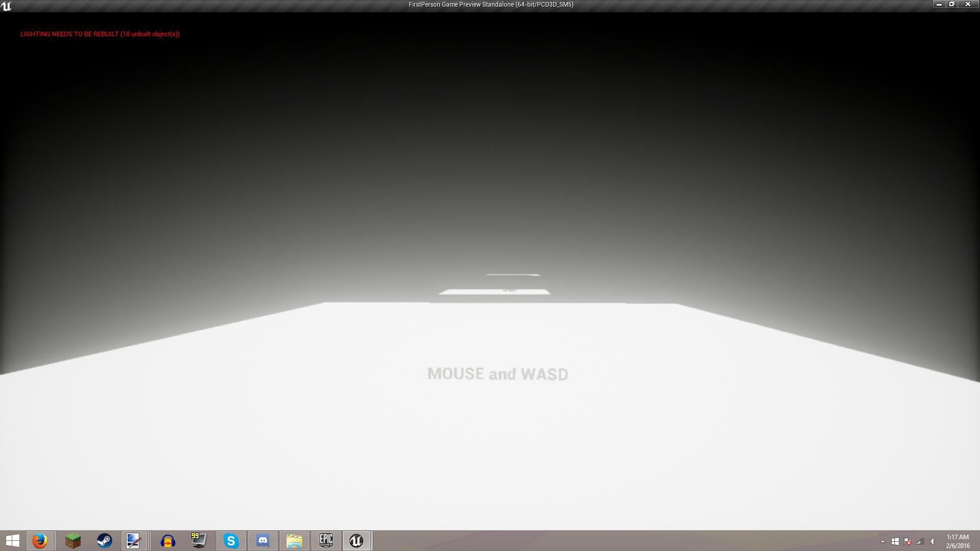The height and width of the screenshot is (551, 980).
Task: Switch to the Unreal Engine taskbar window
Action: tap(357, 540)
